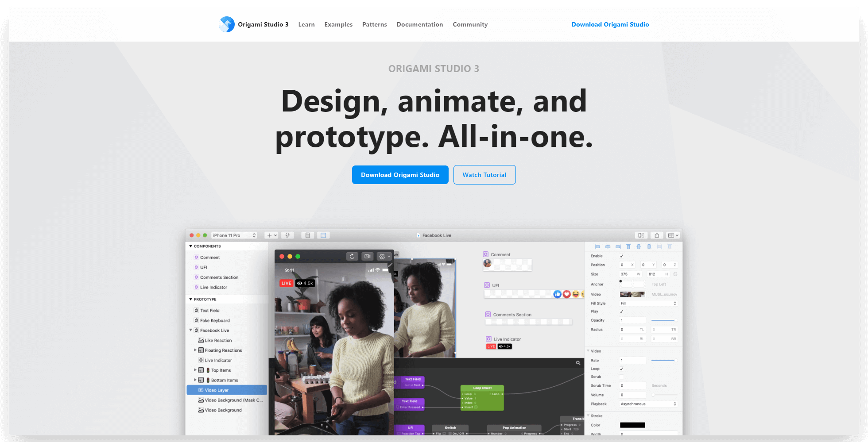Image resolution: width=868 pixels, height=442 pixels.
Task: Select the top-left Anchor point
Action: [x=621, y=281]
